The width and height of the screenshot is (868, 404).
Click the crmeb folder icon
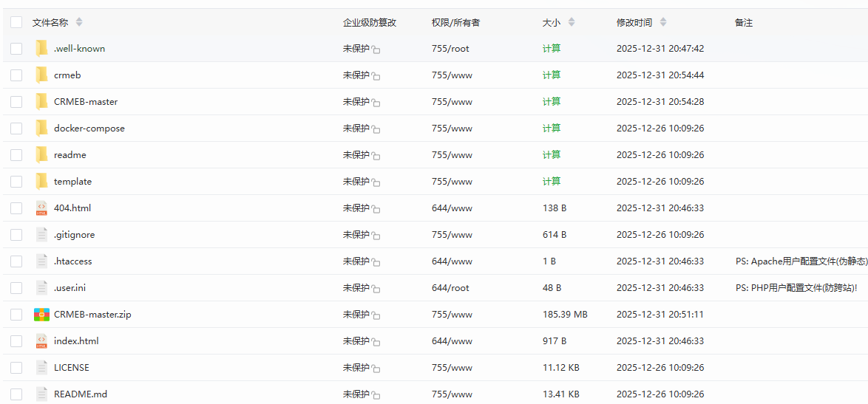[41, 75]
